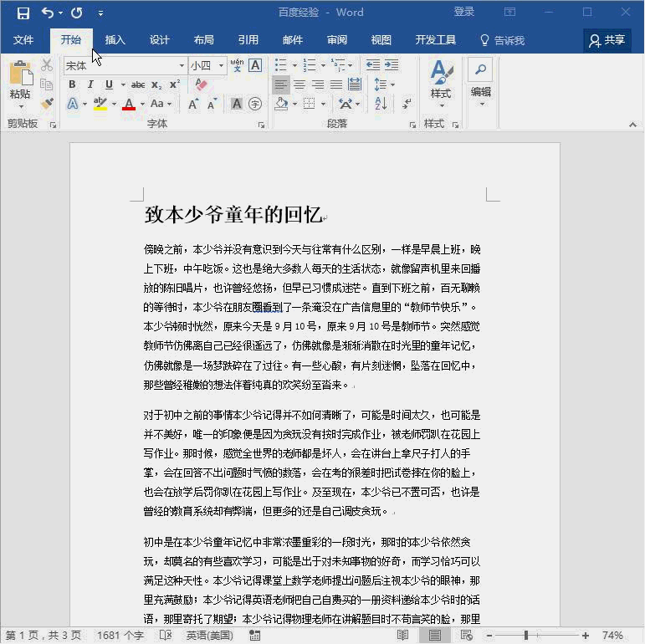Screen dimensions: 645x644
Task: Apply the red font color
Action: [x=129, y=103]
